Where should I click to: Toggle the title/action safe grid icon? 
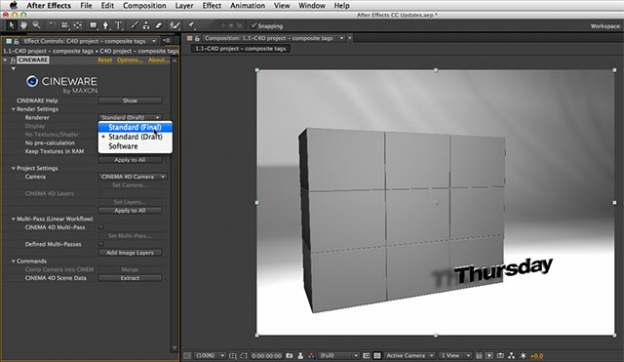(233, 356)
